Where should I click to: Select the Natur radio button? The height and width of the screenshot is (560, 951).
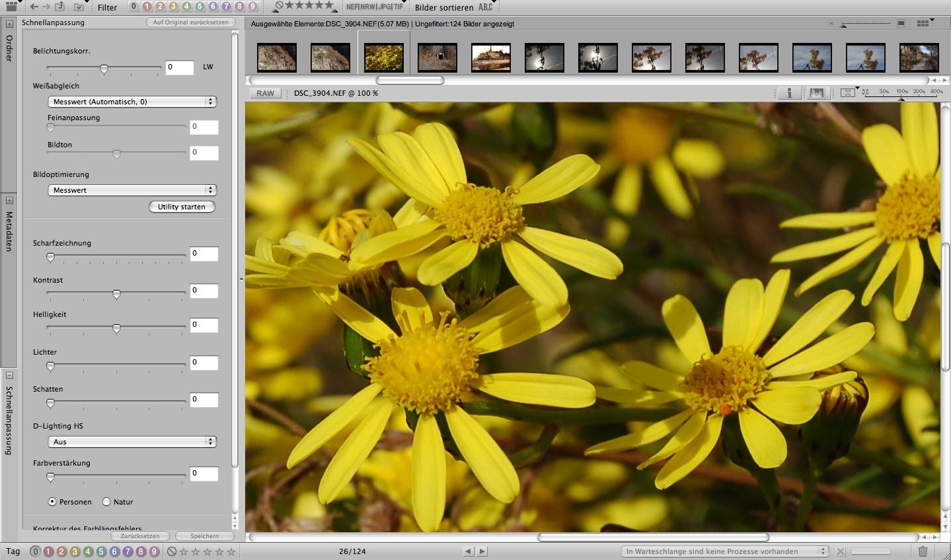tap(106, 502)
